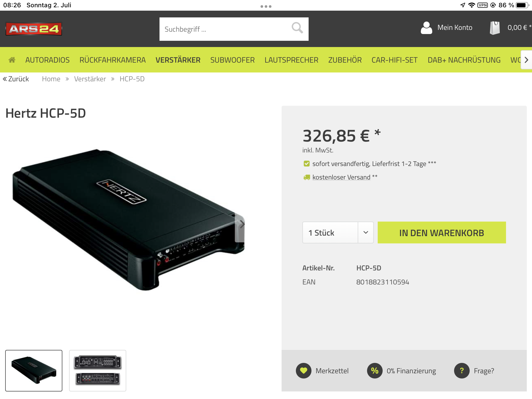Open the Subwoofer menu category
The height and width of the screenshot is (399, 532).
pos(232,60)
